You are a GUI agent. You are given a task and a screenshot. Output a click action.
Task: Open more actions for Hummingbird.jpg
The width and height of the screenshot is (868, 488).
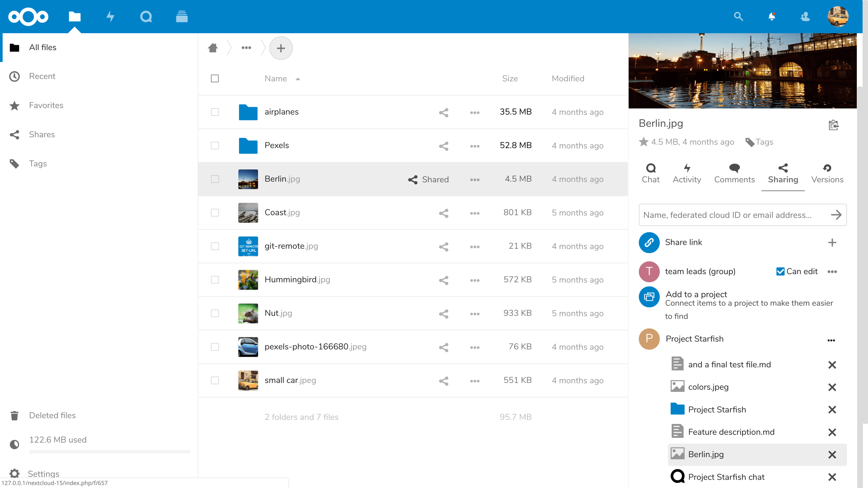point(475,280)
